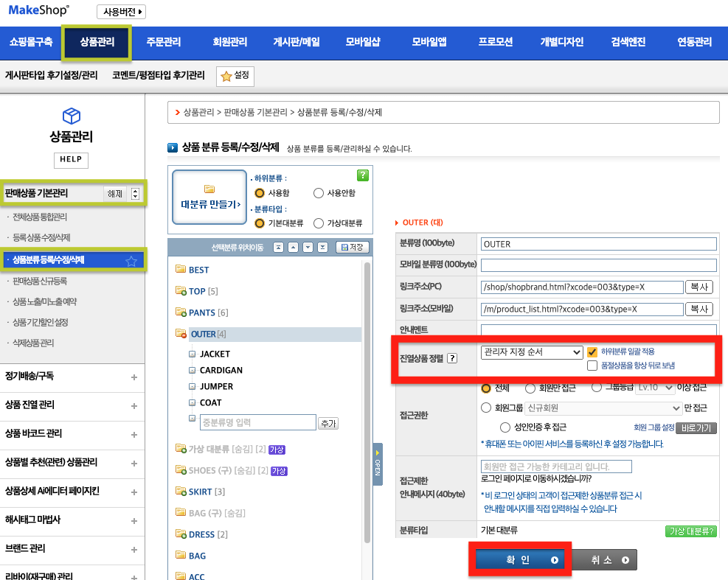Screen dimensions: 728x580
Task: Open 프로모션 top menu
Action: [x=496, y=42]
